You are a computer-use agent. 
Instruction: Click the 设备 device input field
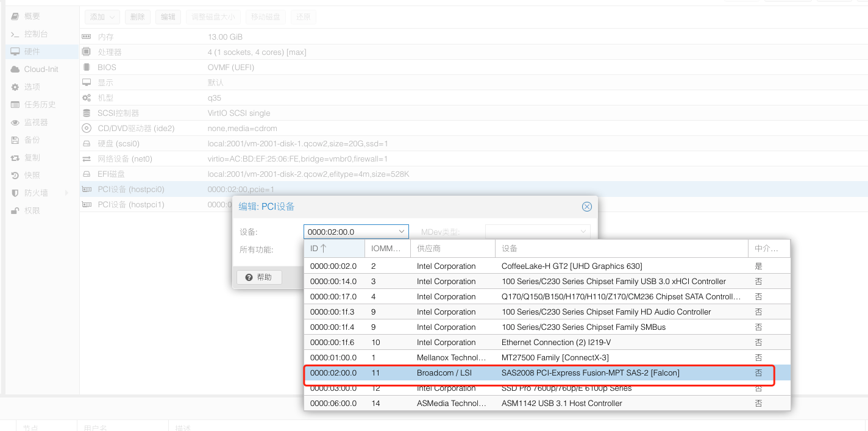click(350, 232)
